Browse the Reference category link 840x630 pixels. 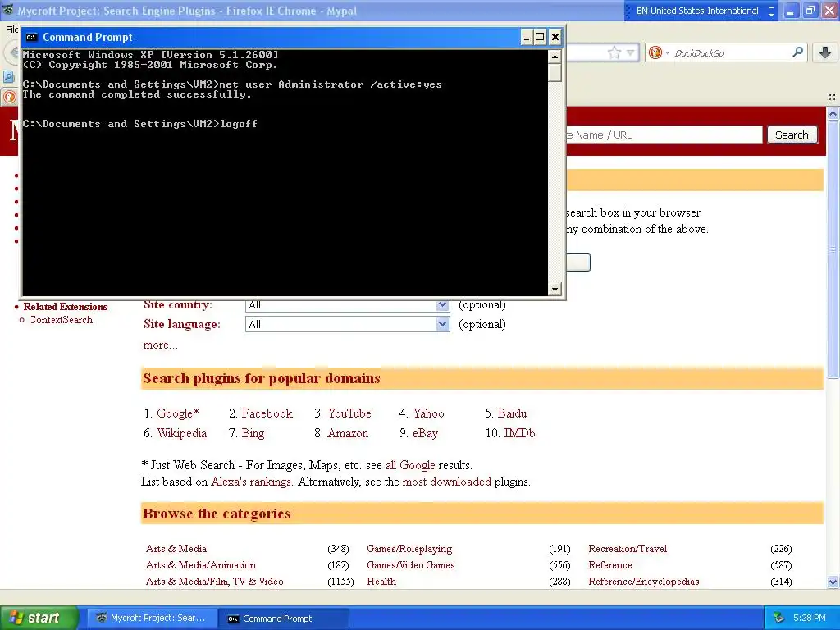coord(610,565)
